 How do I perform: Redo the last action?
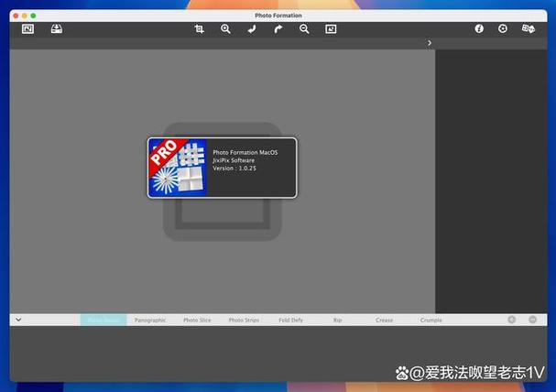coord(278,29)
